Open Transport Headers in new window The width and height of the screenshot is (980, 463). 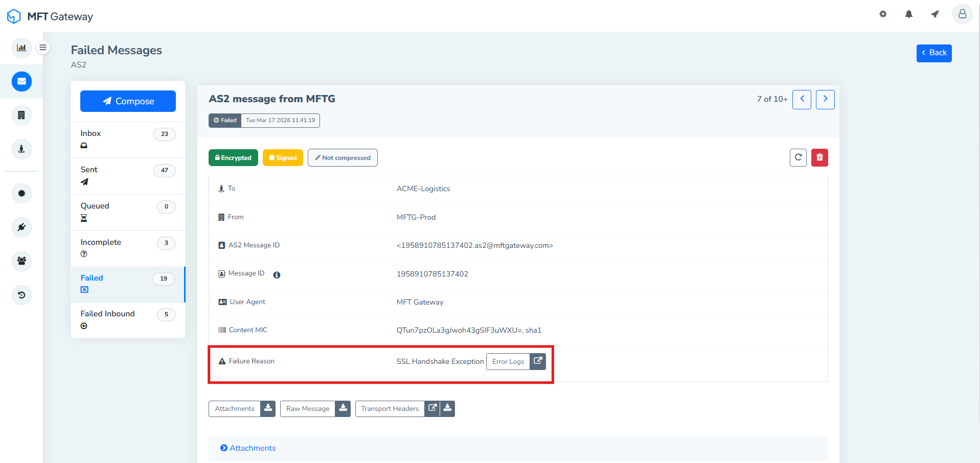coord(432,408)
